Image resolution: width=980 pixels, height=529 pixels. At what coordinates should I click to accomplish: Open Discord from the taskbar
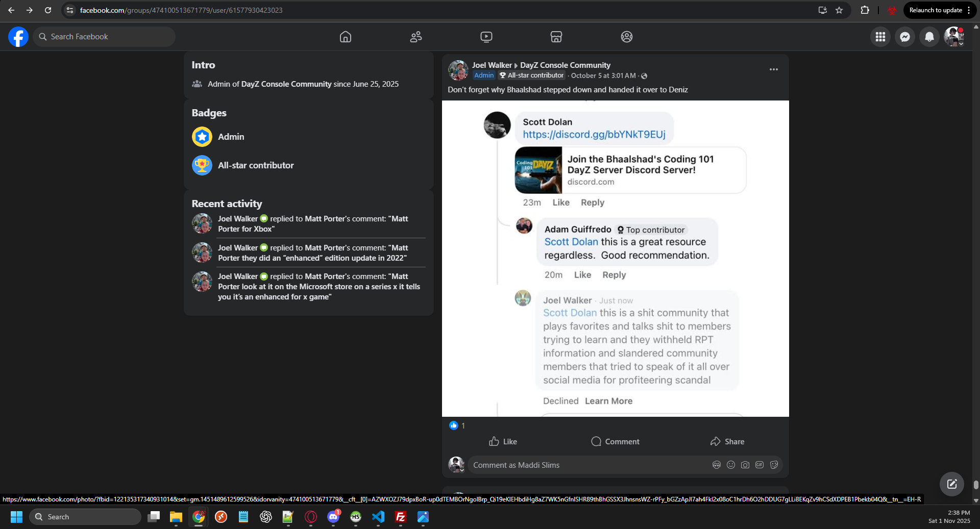point(333,517)
